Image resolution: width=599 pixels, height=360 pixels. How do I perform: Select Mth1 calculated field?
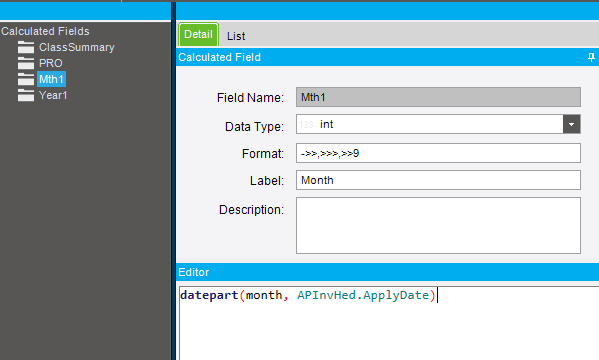(51, 79)
